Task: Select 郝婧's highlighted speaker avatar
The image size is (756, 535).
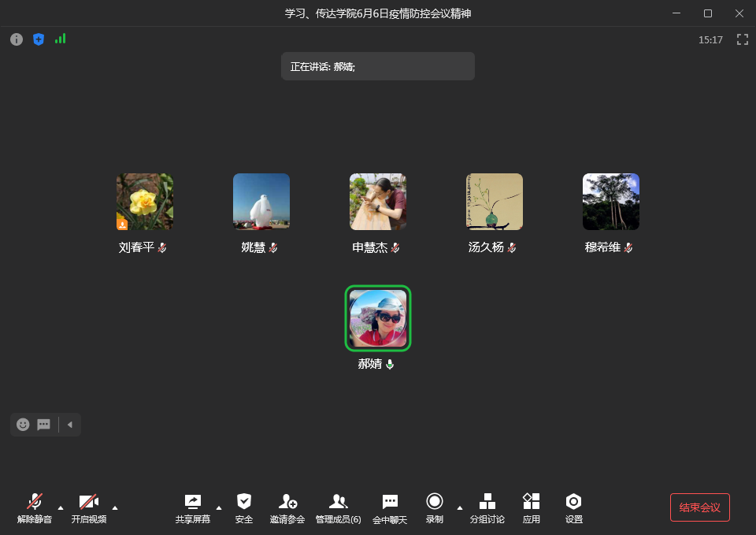Action: [378, 318]
